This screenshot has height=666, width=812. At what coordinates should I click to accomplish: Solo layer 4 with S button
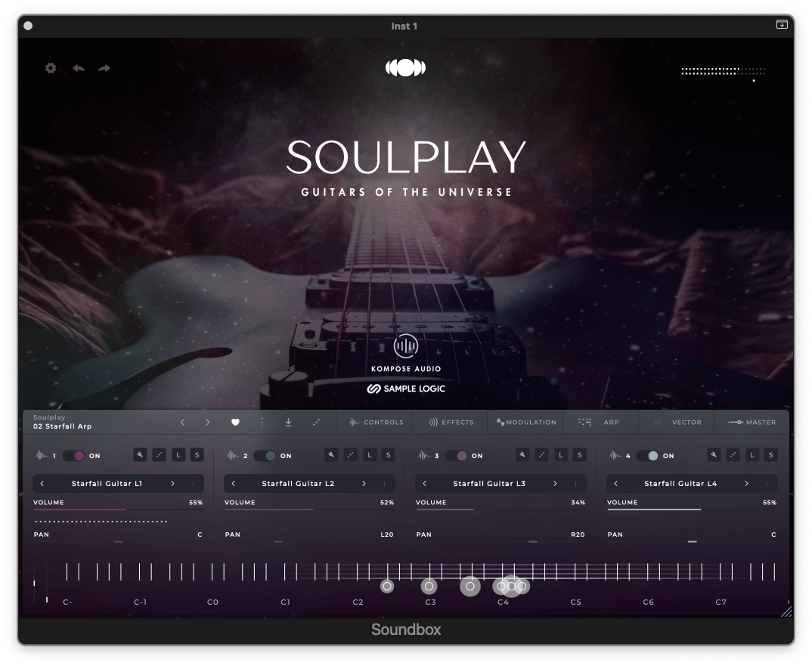[770, 455]
